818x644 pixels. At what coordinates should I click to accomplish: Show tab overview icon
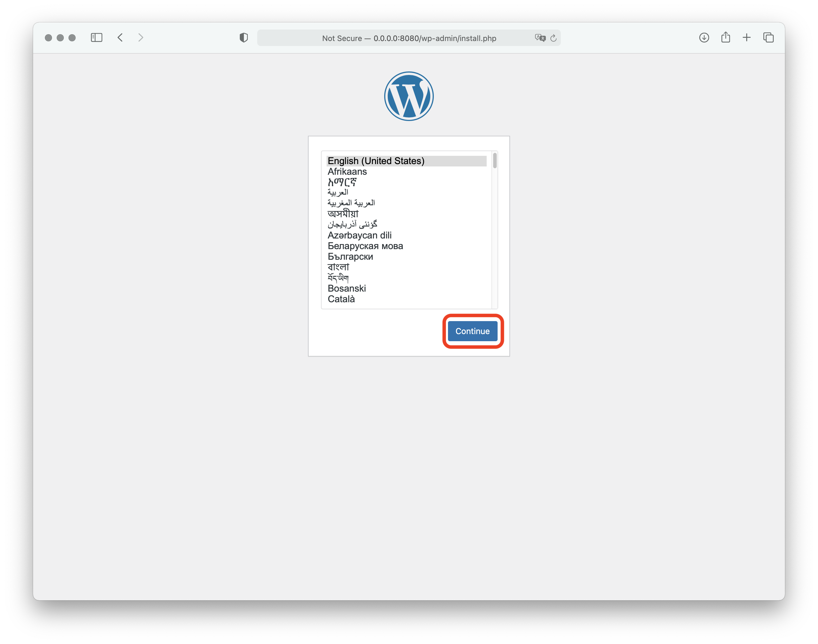(x=769, y=37)
